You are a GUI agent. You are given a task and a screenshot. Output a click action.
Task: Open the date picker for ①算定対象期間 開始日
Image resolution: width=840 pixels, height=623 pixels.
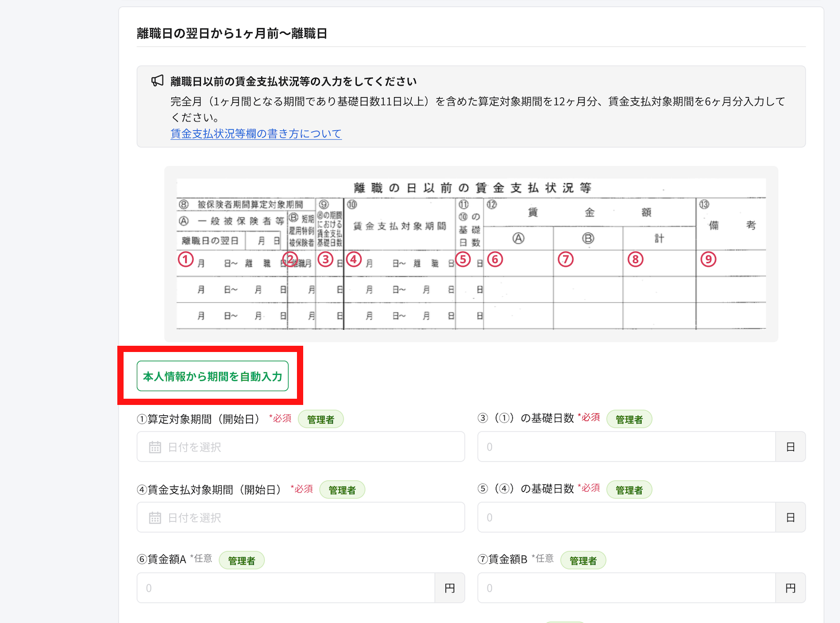tap(300, 446)
